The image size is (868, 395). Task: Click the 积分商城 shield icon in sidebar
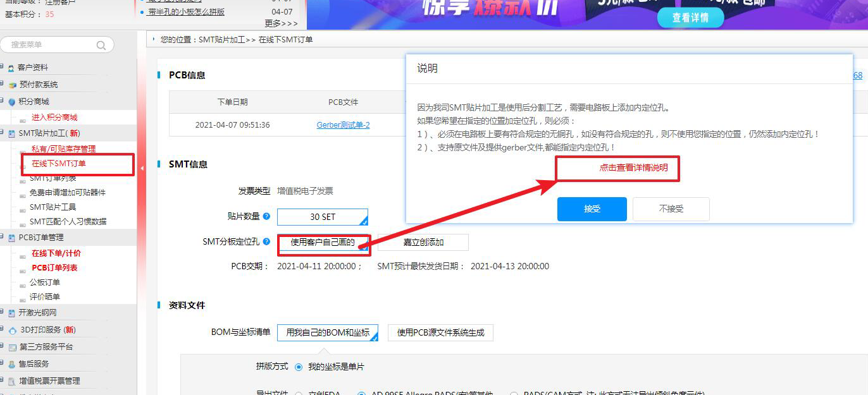pos(11,102)
